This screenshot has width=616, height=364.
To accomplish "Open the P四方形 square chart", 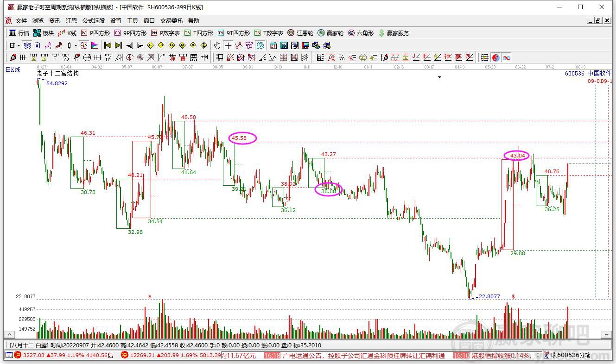I will pos(95,33).
